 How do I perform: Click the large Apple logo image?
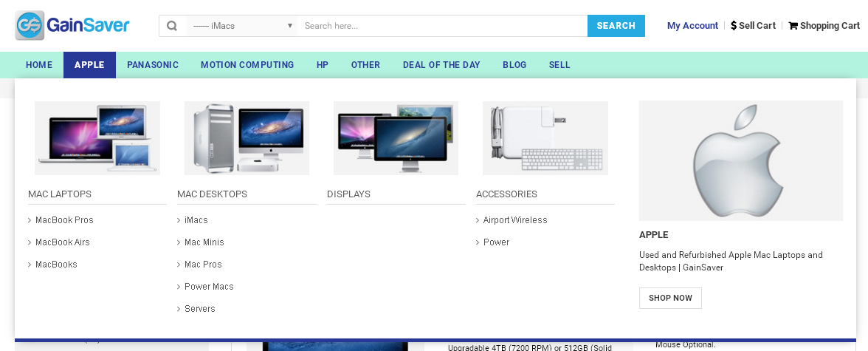(x=741, y=161)
